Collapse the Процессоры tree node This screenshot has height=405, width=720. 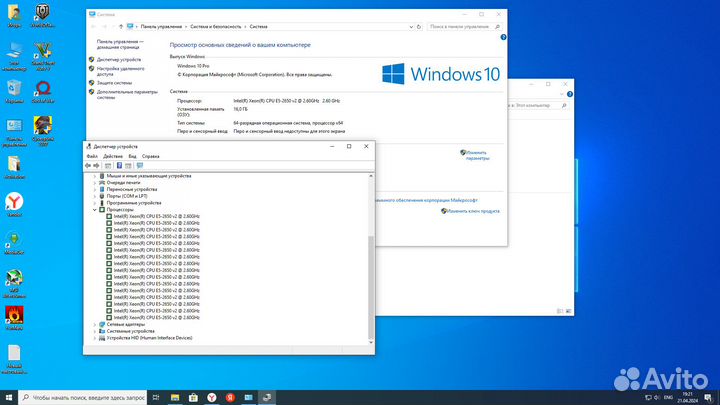click(x=95, y=210)
